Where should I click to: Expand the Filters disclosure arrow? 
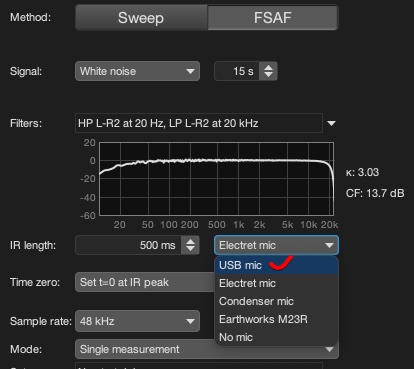point(331,123)
